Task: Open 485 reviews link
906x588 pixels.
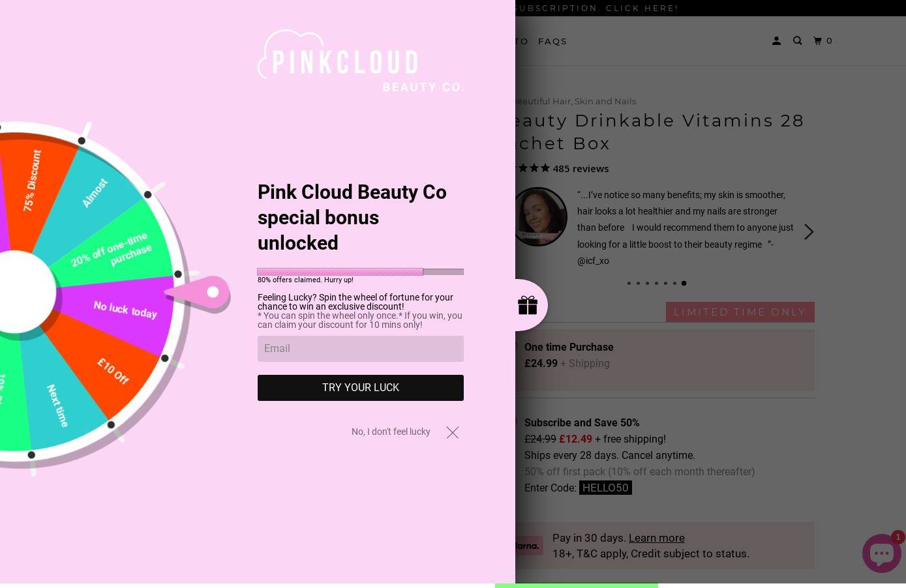Action: pos(581,168)
